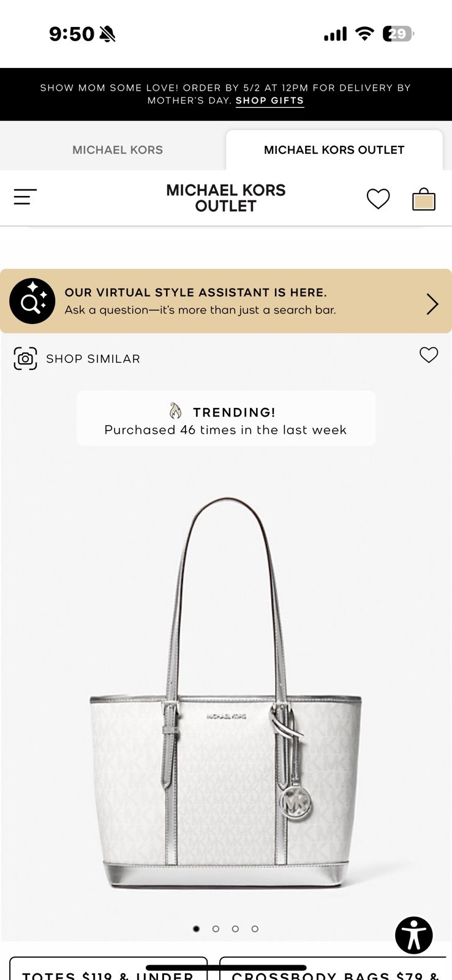Tap the Totes $119 & Under button
Screen dimensions: 452x980
(108, 969)
